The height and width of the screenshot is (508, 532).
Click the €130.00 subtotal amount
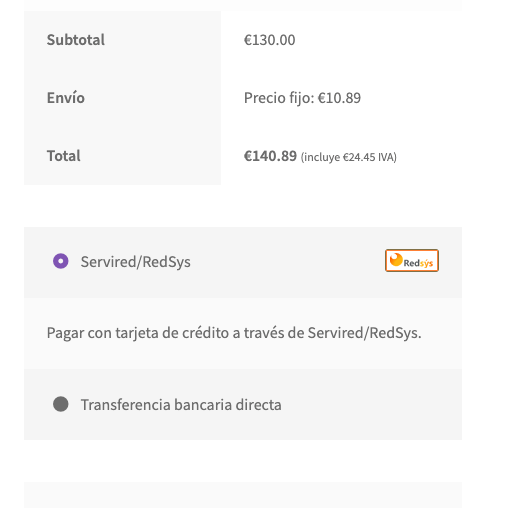[269, 40]
